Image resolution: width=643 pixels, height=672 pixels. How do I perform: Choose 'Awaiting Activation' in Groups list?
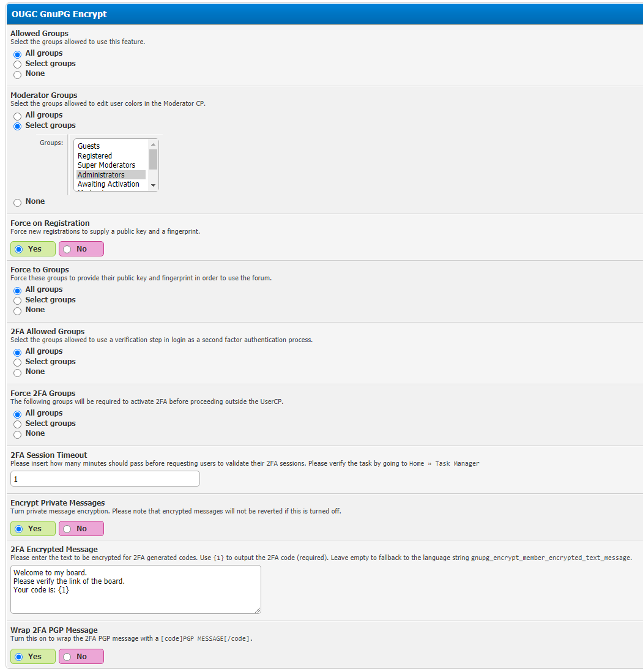[108, 184]
